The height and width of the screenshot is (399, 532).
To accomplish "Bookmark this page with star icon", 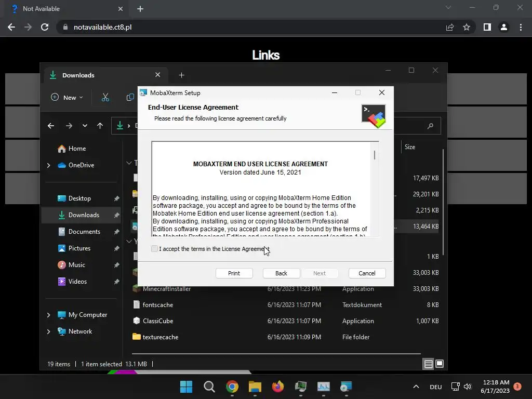I will 467,27.
